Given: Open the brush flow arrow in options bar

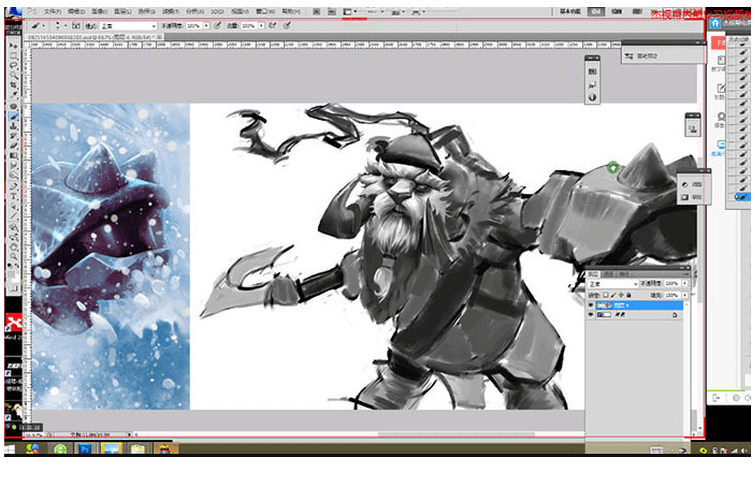Looking at the screenshot, I should (x=261, y=26).
